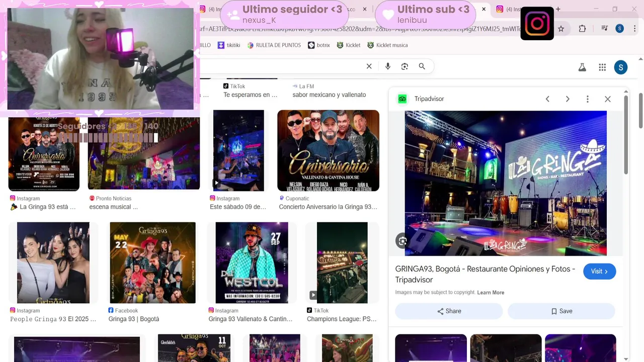Open GRINGA93 Bogotá Tripadvisor title link
This screenshot has height=362, width=644.
click(x=485, y=275)
